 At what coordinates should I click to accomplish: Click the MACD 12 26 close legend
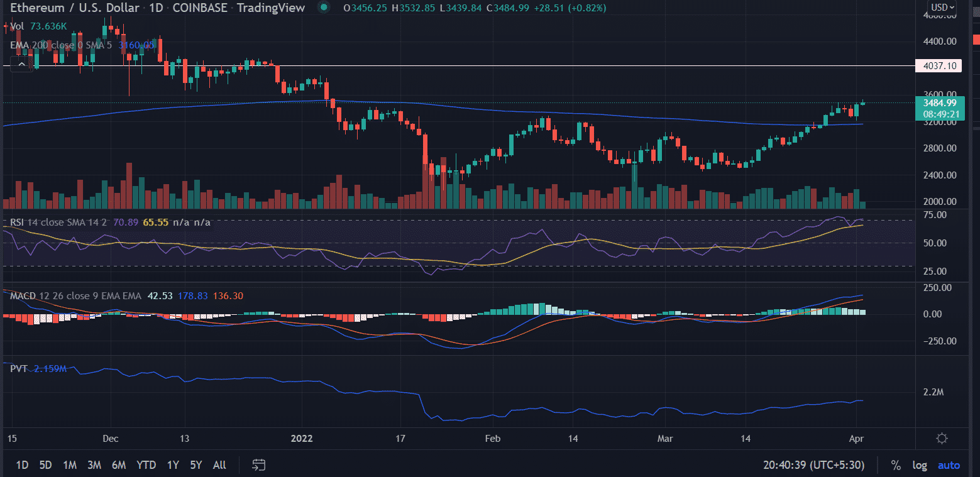tap(75, 296)
